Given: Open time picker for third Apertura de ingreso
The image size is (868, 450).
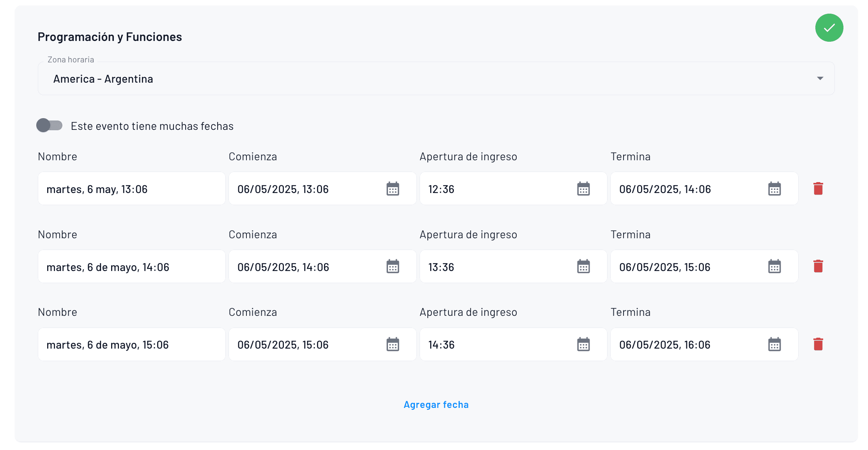Looking at the screenshot, I should pos(583,344).
